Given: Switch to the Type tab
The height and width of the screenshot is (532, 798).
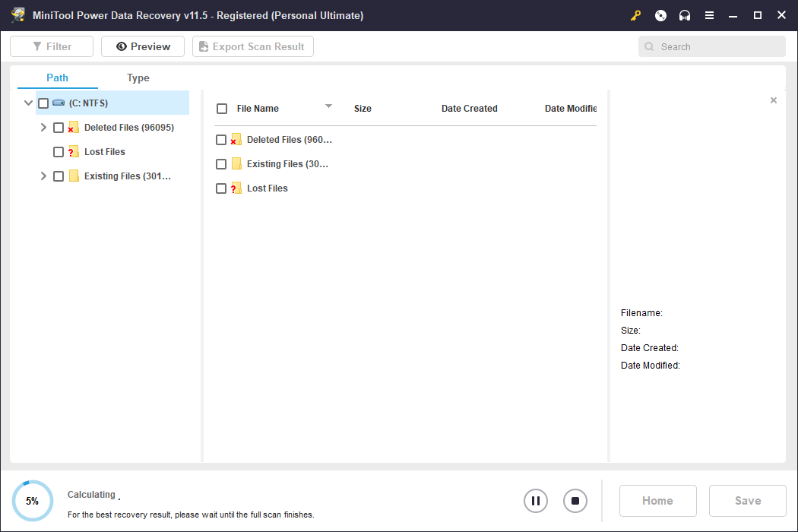Looking at the screenshot, I should point(138,78).
